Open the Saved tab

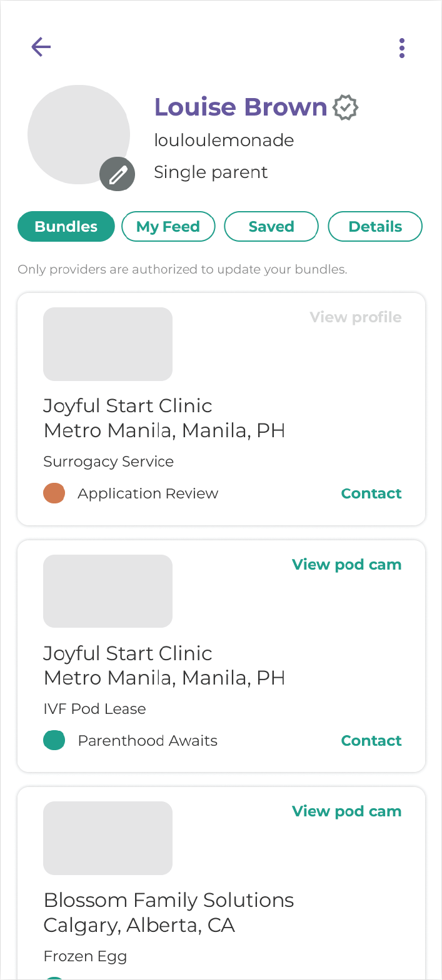coord(271,227)
